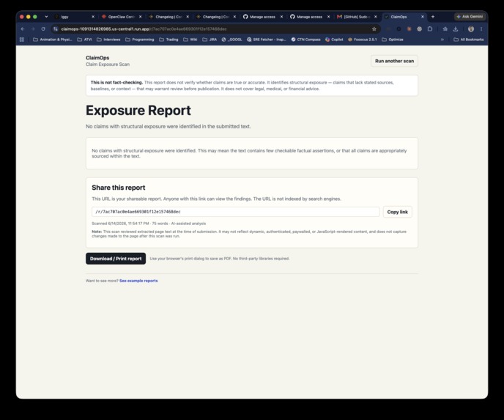Switch to the second Changelog tab

tap(215, 17)
